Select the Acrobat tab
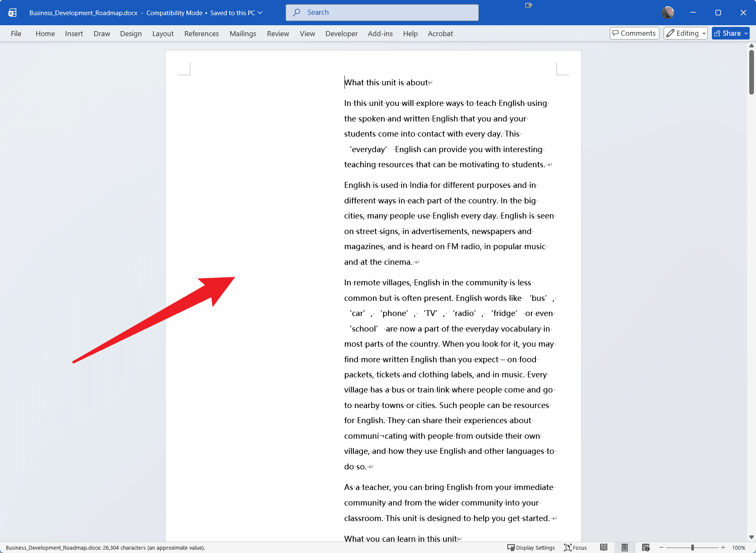Screen dimensions: 756x553 pyautogui.click(x=440, y=34)
